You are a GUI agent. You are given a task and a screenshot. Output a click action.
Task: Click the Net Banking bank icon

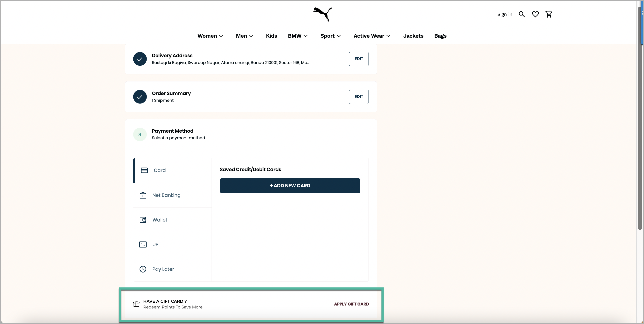143,195
